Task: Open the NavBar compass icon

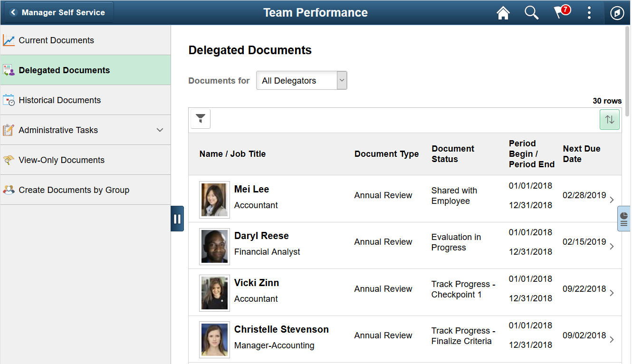Action: pos(617,13)
